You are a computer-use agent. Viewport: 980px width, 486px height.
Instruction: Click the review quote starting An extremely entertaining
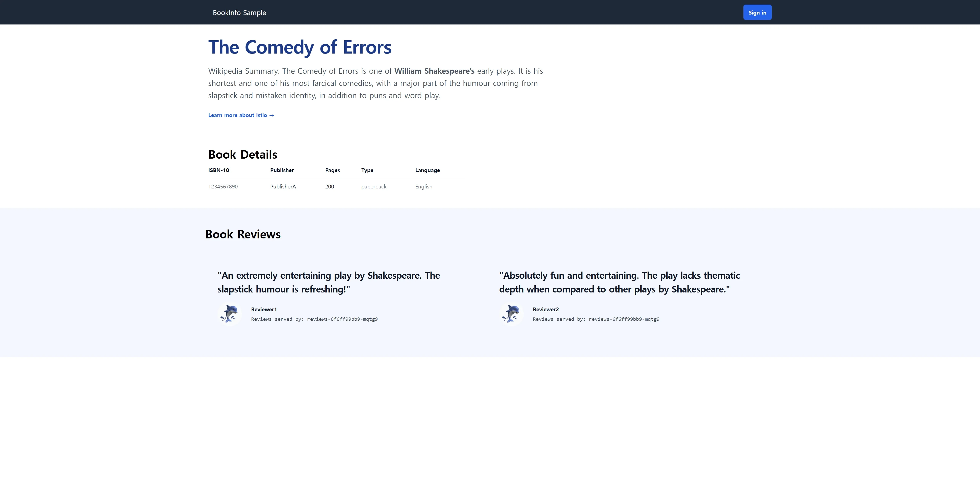click(329, 282)
